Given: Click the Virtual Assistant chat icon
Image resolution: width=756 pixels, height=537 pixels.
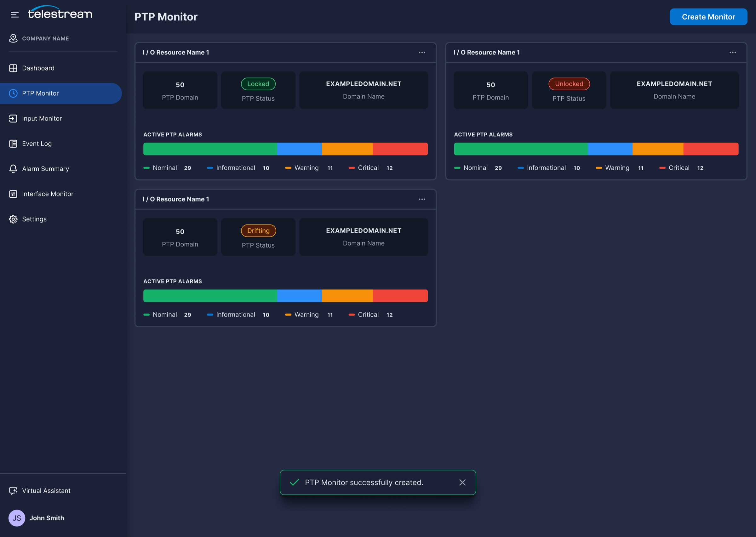Looking at the screenshot, I should [x=13, y=491].
